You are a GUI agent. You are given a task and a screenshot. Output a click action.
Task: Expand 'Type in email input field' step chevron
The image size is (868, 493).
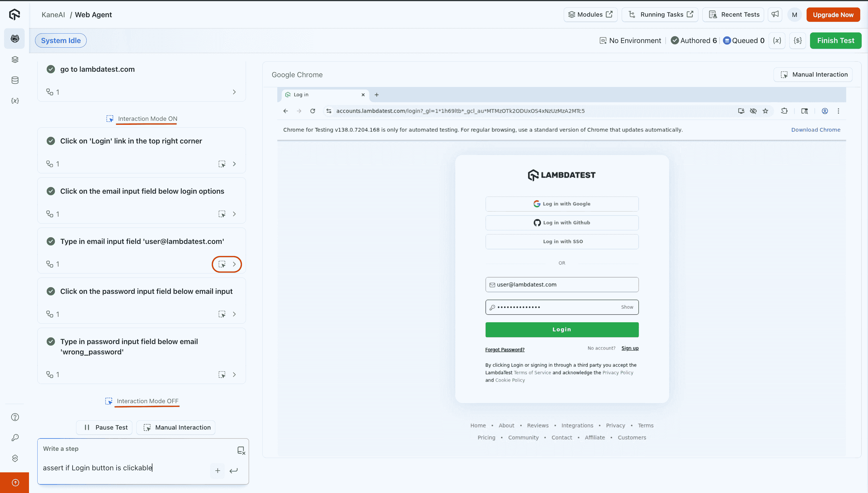234,264
